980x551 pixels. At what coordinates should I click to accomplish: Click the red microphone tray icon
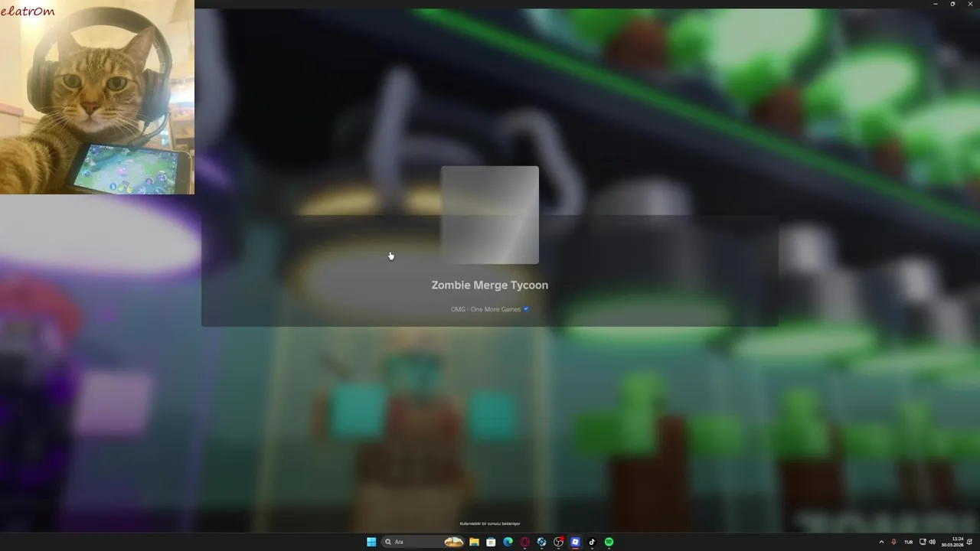coord(893,542)
